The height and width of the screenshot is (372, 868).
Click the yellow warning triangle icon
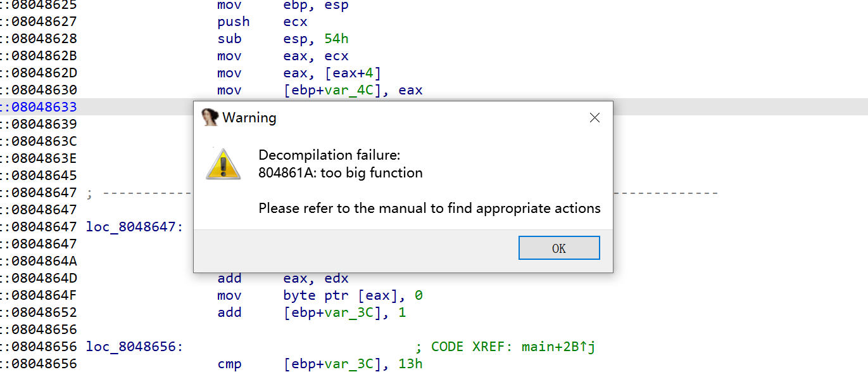223,164
